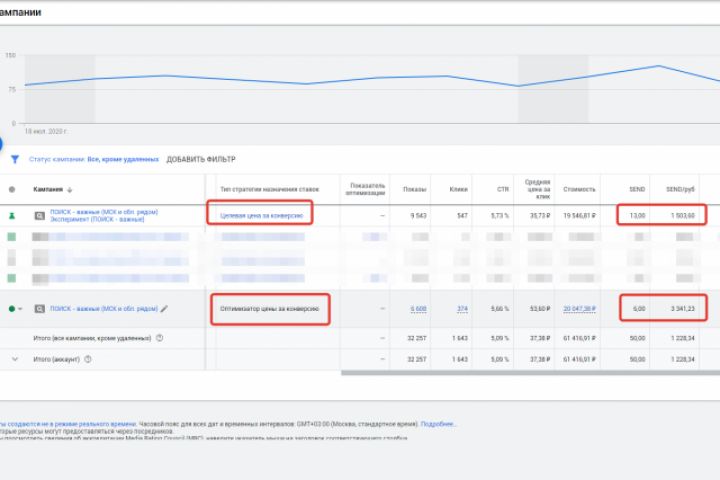Click the green enabled status dot

[12, 309]
